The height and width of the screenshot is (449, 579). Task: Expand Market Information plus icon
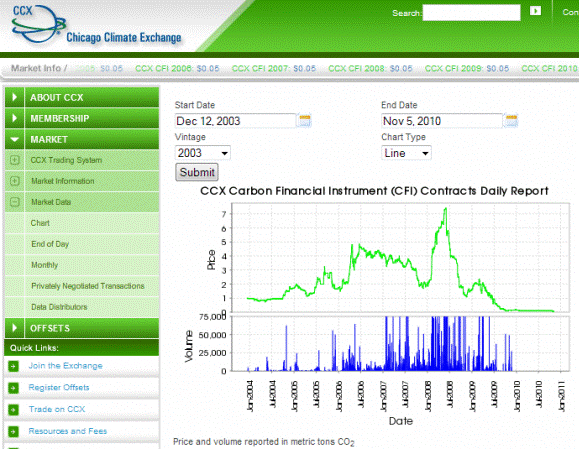pos(15,181)
